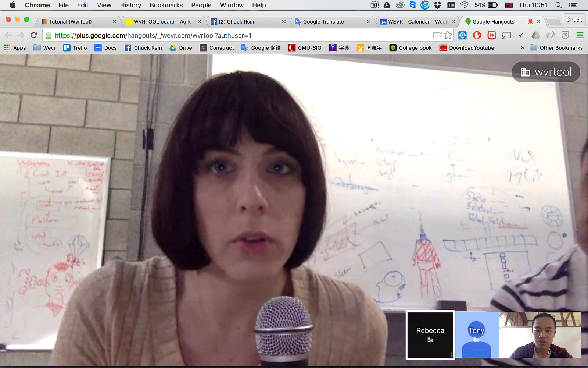The height and width of the screenshot is (368, 588).
Task: Switch to the Tutorial (WvrTool) tab
Action: [77, 22]
